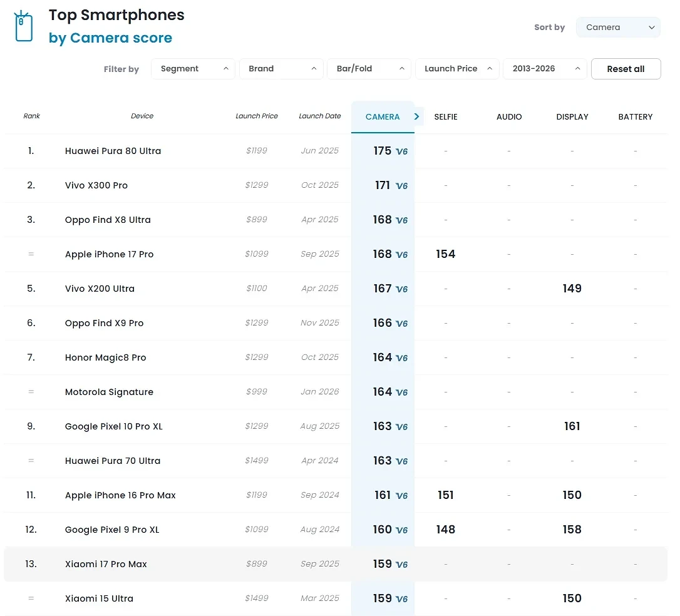The width and height of the screenshot is (680, 616).
Task: Click the V6 badge on Vivo X300 Pro
Action: click(401, 186)
